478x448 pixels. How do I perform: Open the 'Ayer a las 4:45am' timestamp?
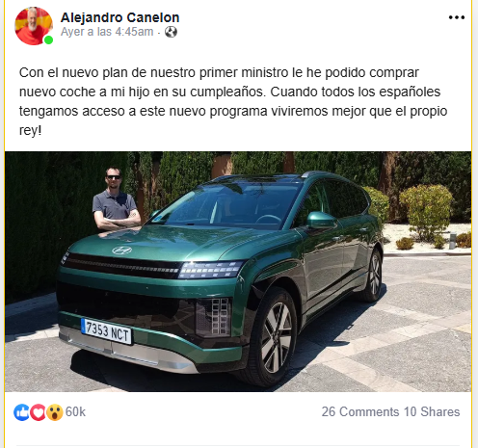107,32
